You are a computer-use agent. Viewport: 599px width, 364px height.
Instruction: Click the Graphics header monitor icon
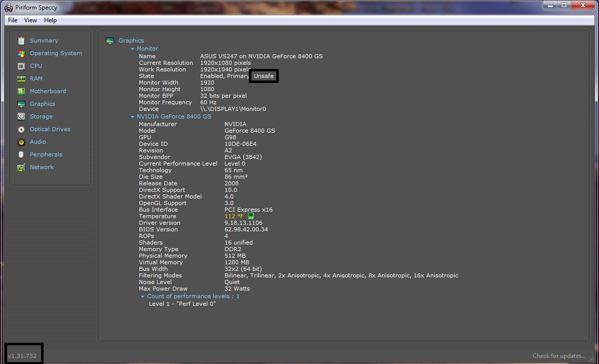110,41
